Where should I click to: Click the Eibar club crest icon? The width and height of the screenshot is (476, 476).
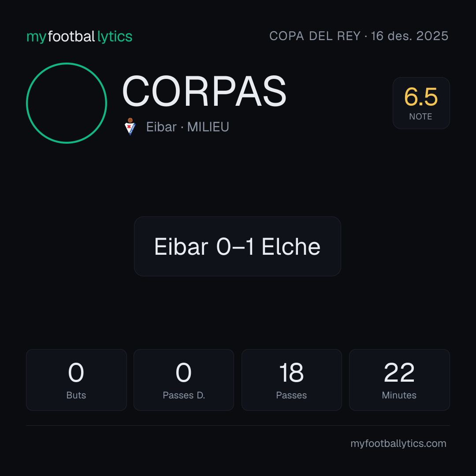click(x=130, y=126)
